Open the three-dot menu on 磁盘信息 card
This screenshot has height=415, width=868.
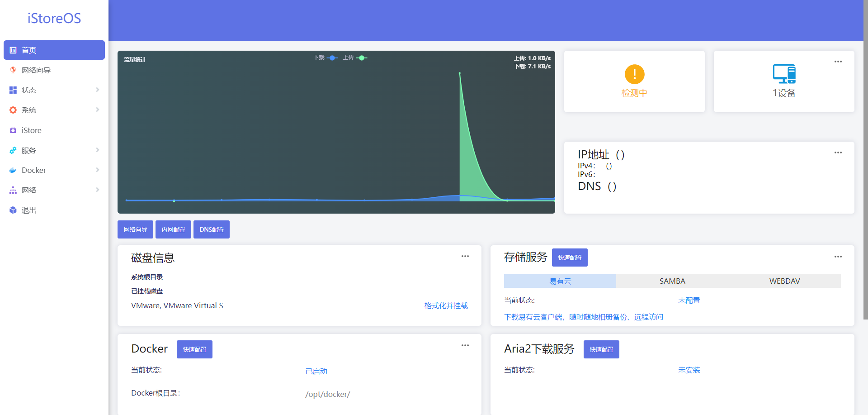click(x=465, y=256)
